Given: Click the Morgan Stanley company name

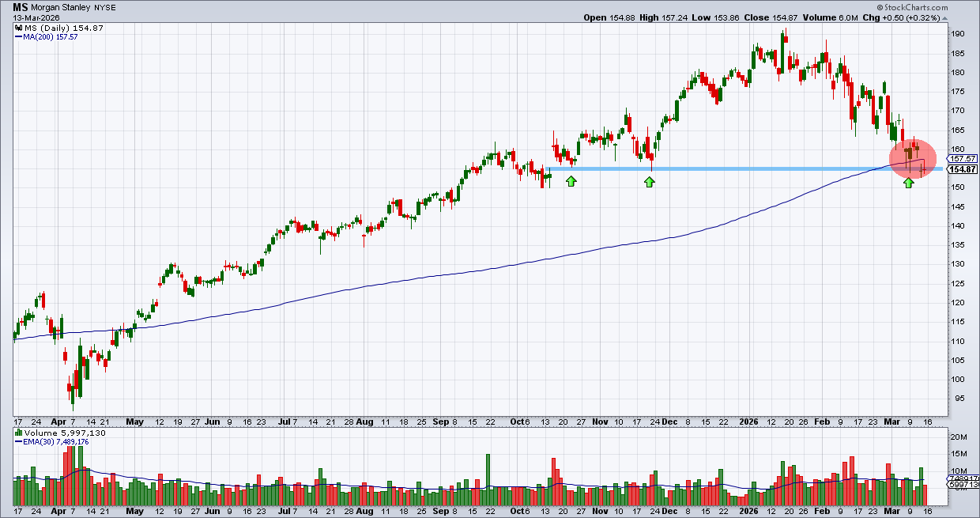Looking at the screenshot, I should click(62, 8).
